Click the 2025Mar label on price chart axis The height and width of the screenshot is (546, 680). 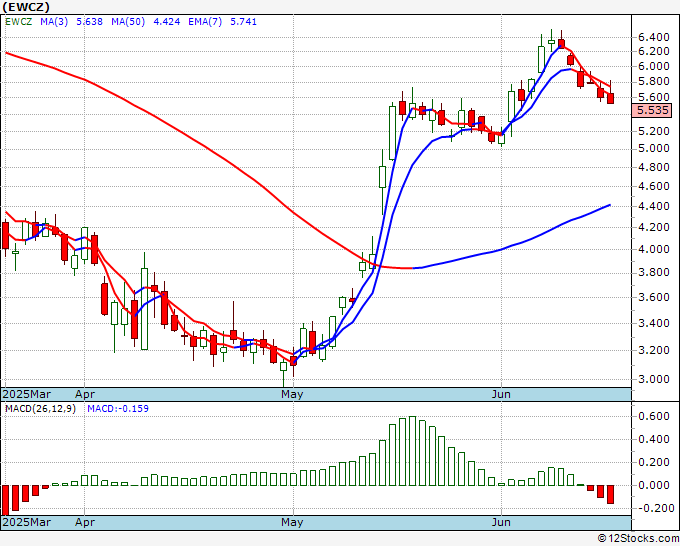[27, 394]
